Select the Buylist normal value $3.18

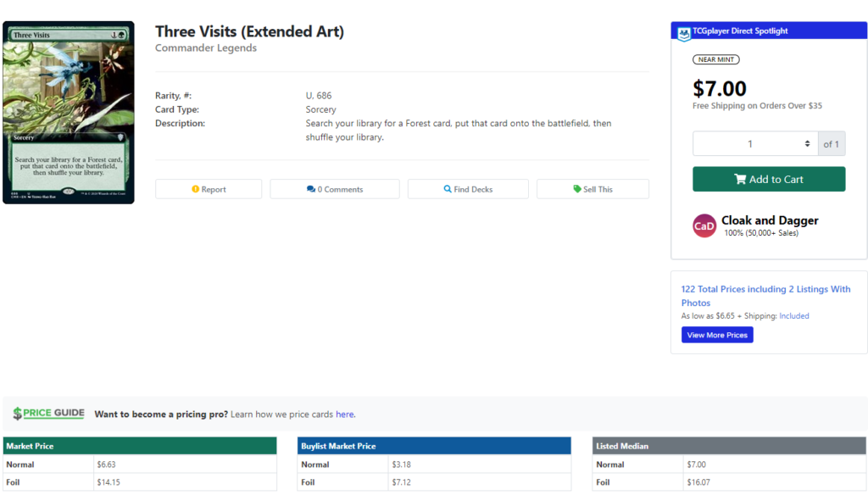coord(401,464)
